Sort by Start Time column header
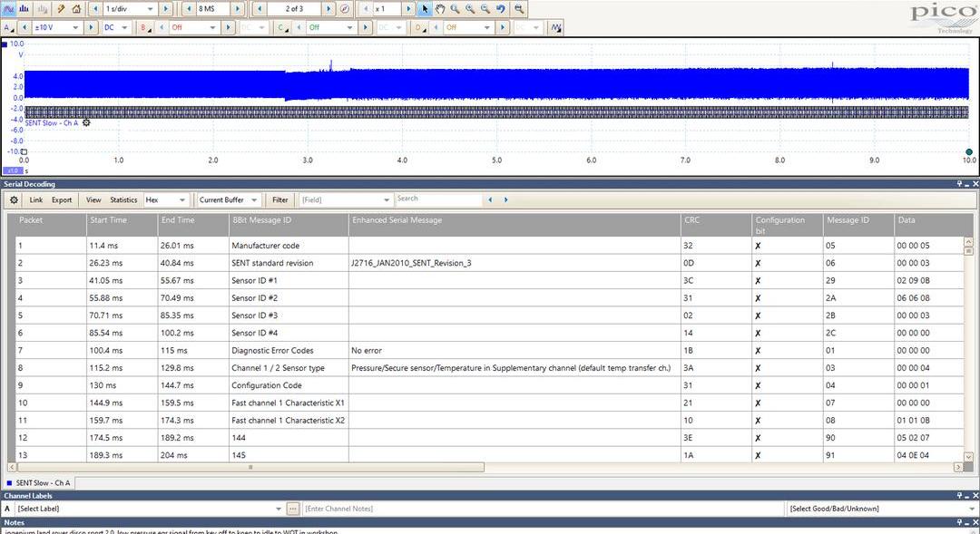The width and height of the screenshot is (980, 534). [x=122, y=225]
